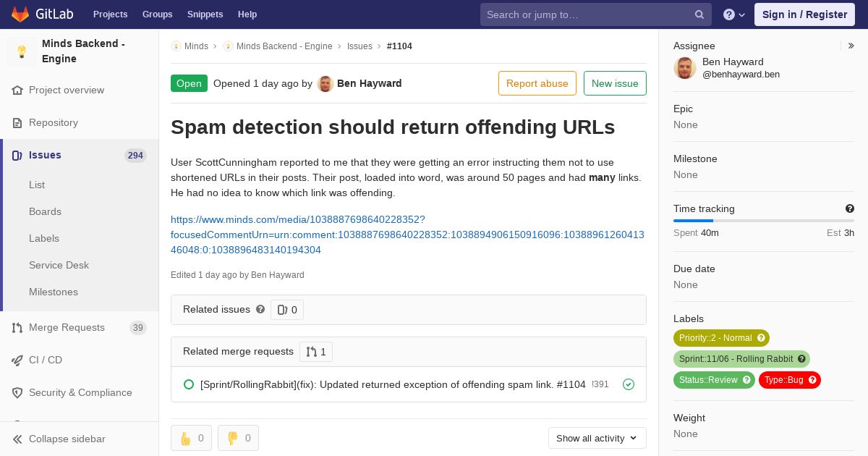Click the Minds Backend Engine project avatar
Screen dimensions: 868x456
click(22, 51)
